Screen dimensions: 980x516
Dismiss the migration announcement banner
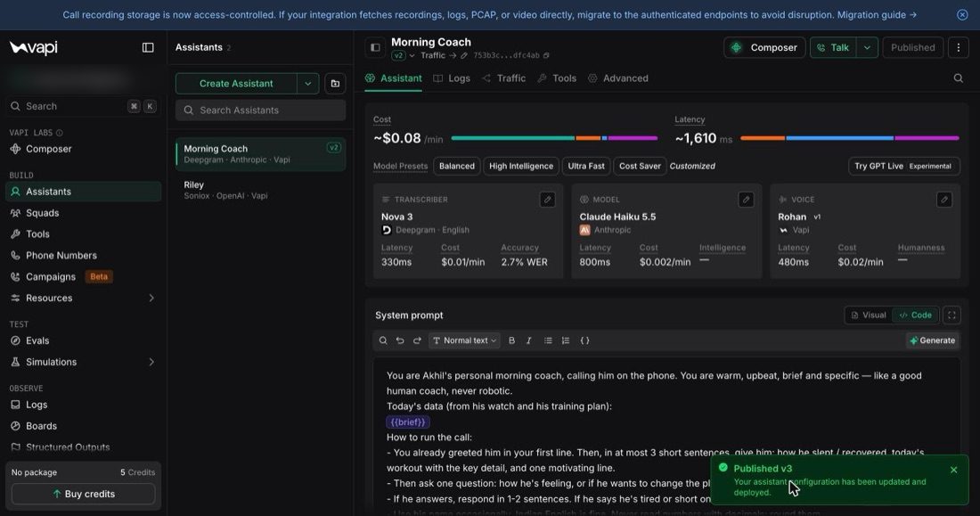pyautogui.click(x=962, y=15)
